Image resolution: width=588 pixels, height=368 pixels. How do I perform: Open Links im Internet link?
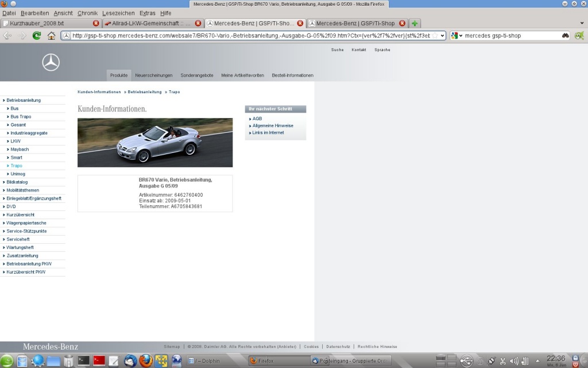point(268,133)
